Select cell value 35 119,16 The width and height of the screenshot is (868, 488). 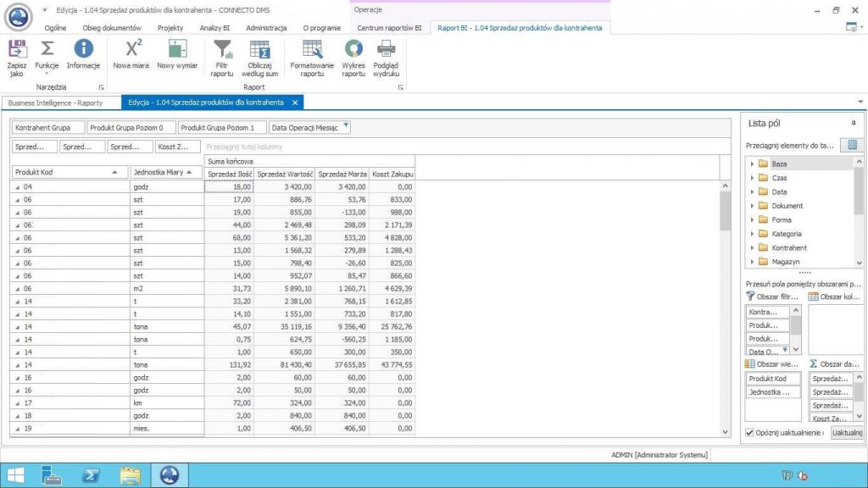[x=285, y=327]
